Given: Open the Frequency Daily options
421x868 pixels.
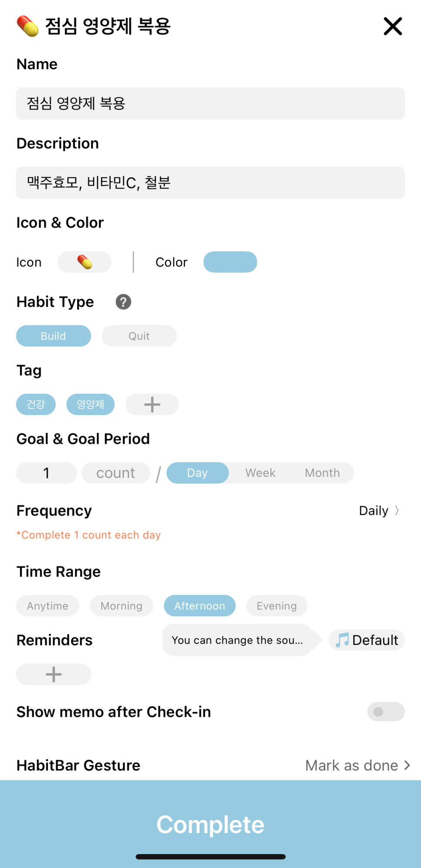Looking at the screenshot, I should click(x=379, y=510).
